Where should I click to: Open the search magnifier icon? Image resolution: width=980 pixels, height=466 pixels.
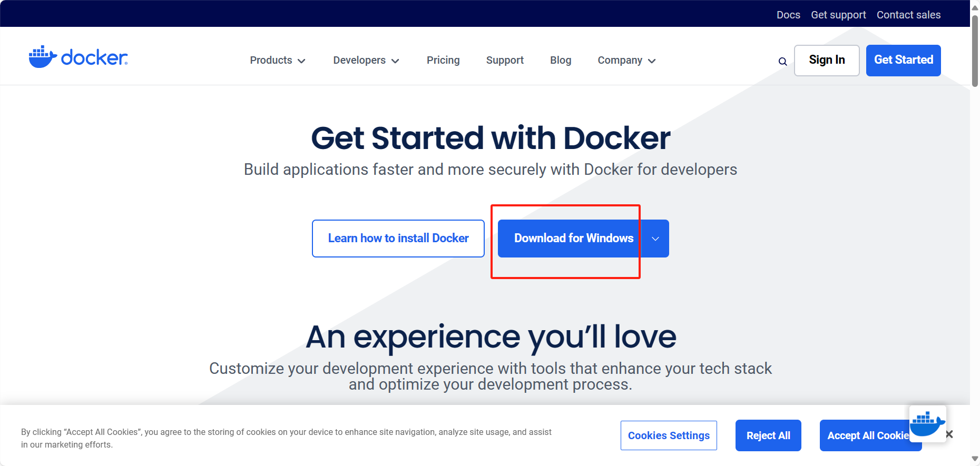tap(783, 62)
